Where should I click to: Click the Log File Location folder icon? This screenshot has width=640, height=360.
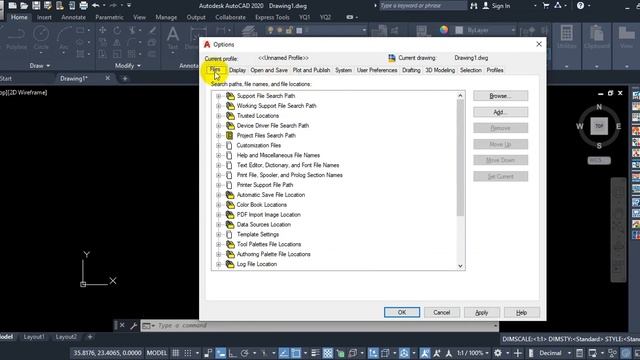click(x=230, y=264)
